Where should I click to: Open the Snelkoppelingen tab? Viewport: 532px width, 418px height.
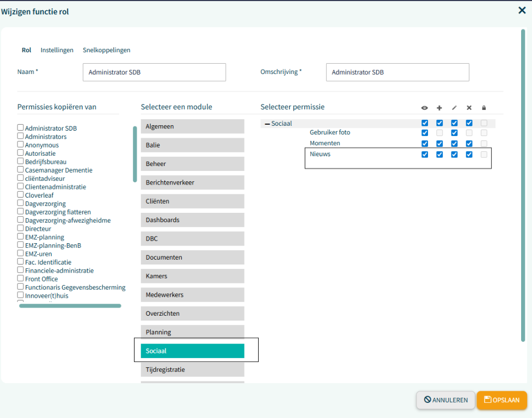click(106, 50)
